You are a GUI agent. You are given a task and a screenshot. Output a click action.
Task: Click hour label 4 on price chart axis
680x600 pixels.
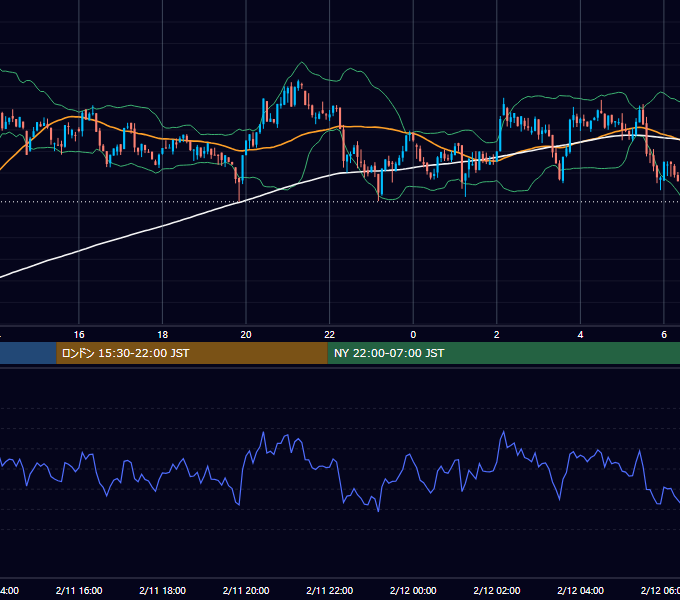(580, 335)
